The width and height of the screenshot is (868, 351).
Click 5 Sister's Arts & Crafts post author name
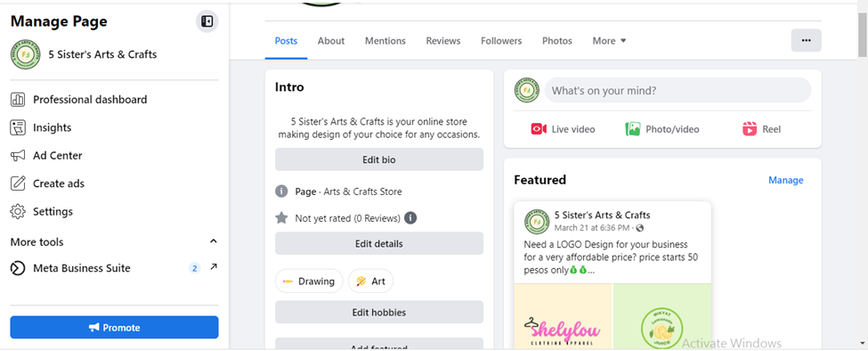[x=603, y=216]
